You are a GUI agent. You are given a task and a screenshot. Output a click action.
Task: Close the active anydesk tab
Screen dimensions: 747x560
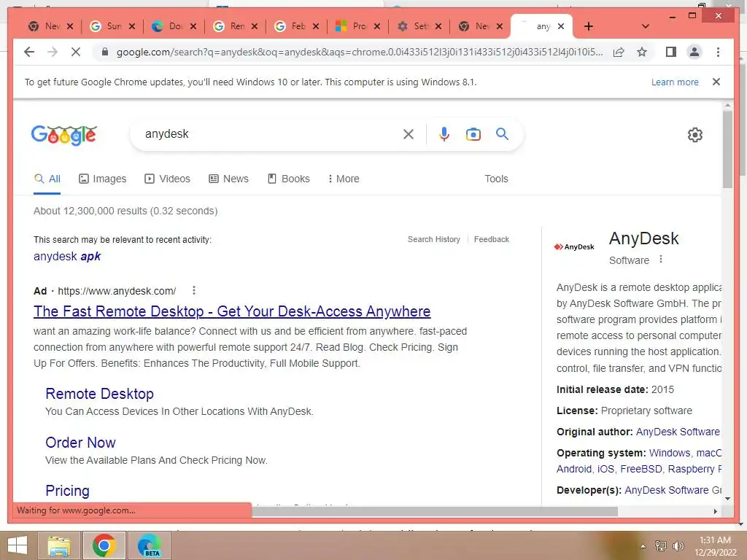[561, 26]
